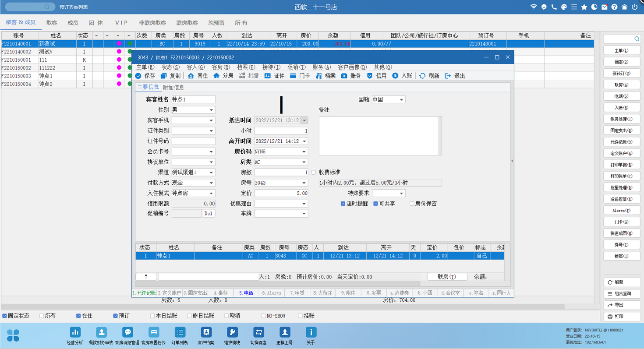Click the 导出 export button
Image resolution: width=644 pixels, height=349 pixels.
point(622,305)
